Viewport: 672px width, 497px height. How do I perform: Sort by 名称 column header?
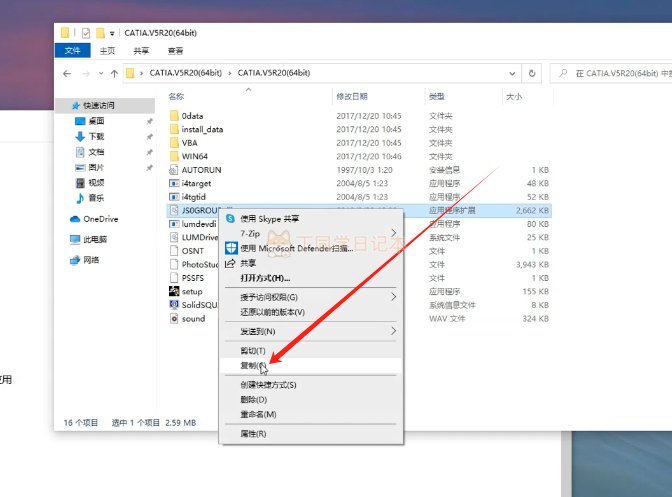click(176, 96)
